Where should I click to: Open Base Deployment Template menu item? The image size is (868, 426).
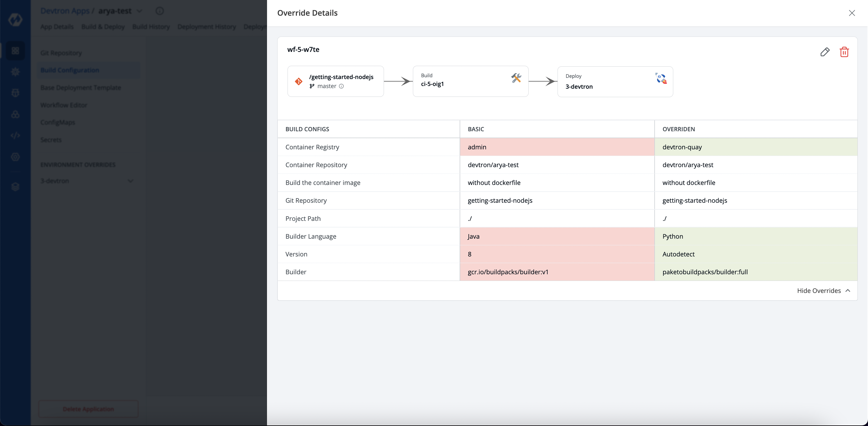pos(80,88)
